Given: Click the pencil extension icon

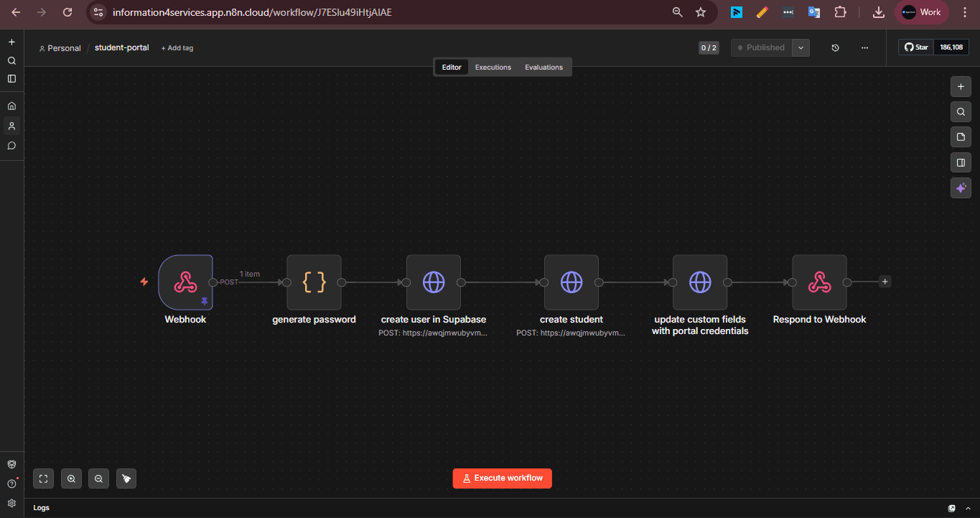Looking at the screenshot, I should tap(762, 12).
